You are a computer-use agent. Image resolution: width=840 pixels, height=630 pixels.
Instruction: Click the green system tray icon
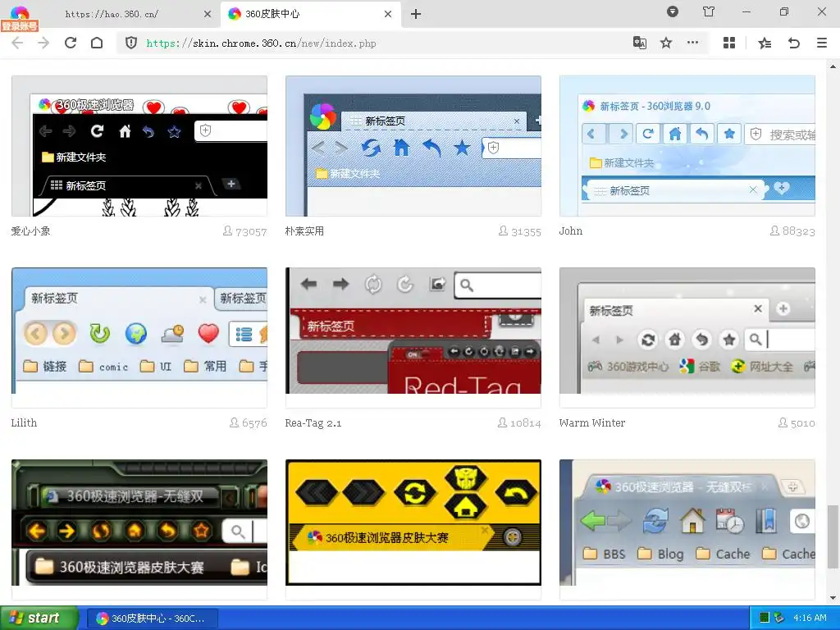point(765,618)
